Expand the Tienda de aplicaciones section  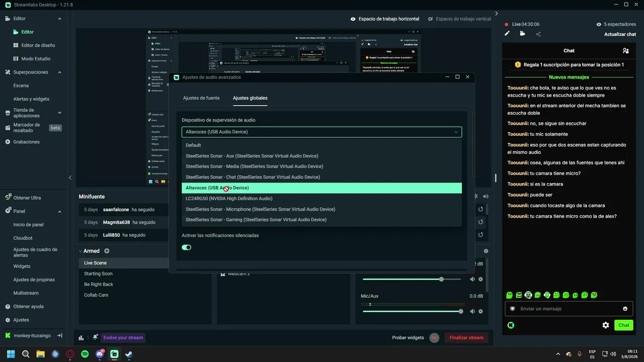coord(59,113)
